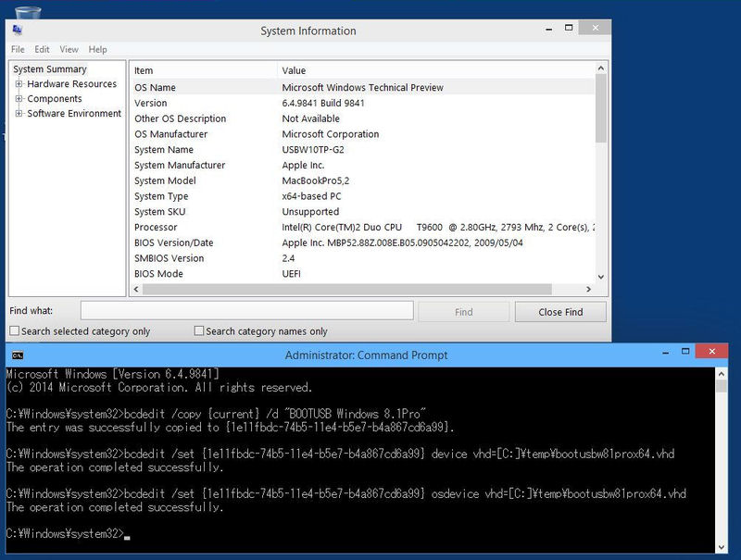Click the details list scroll right arrow
The width and height of the screenshot is (741, 560).
pyautogui.click(x=588, y=289)
